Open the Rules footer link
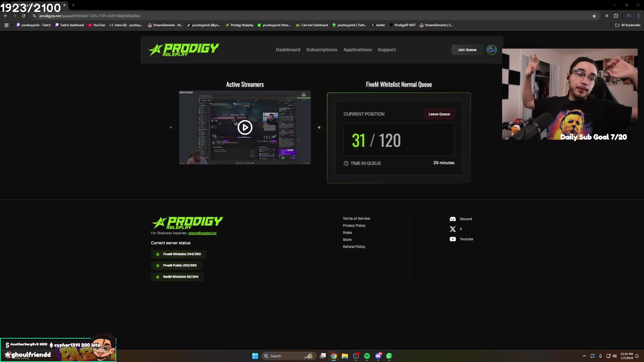This screenshot has width=644, height=362. click(x=347, y=233)
